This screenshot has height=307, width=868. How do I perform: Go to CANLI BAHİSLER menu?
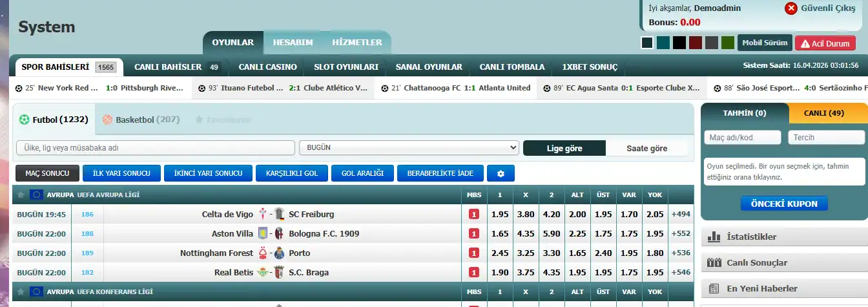pos(177,67)
